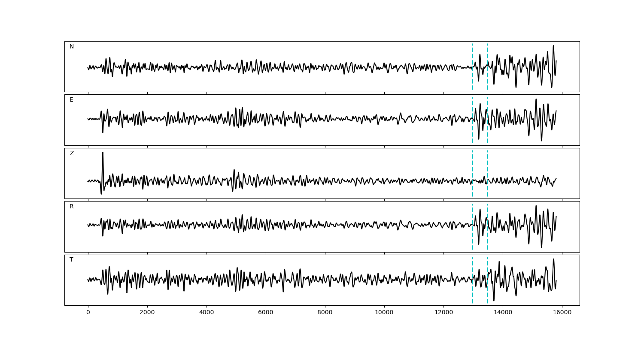644x343 pixels.
Task: Select first cyan dashed marker in T panel
Action: pos(472,292)
